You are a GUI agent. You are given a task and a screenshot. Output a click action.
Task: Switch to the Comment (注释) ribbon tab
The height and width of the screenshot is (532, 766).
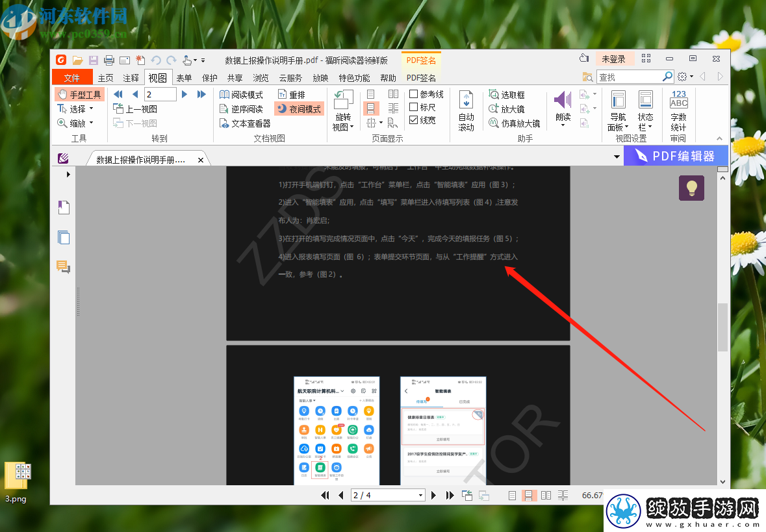131,78
